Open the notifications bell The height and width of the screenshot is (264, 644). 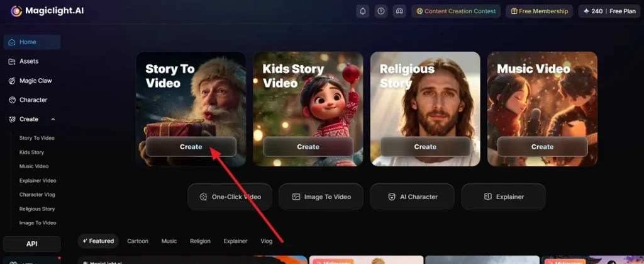363,11
